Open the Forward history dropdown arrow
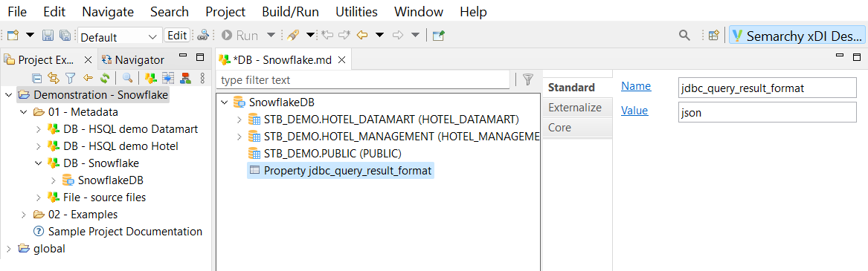The height and width of the screenshot is (271, 868). [415, 36]
